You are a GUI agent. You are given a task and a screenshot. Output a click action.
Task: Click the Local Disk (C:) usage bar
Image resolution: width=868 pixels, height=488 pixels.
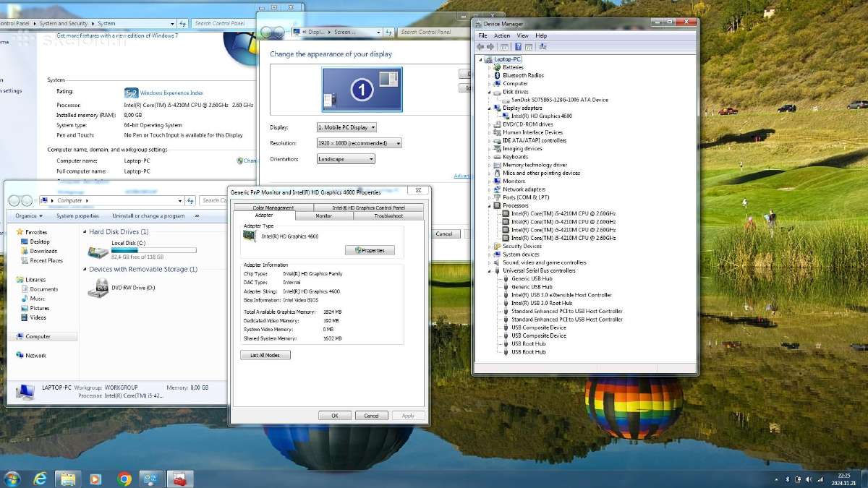(153, 250)
